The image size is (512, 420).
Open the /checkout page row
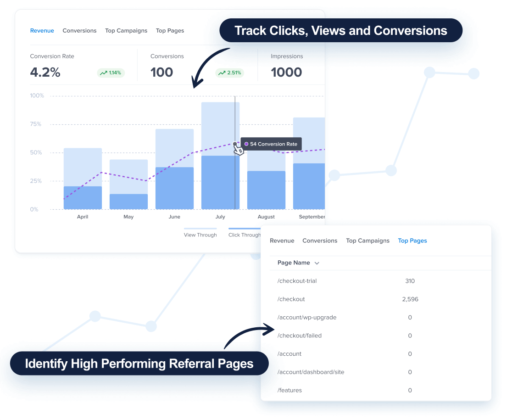(291, 299)
